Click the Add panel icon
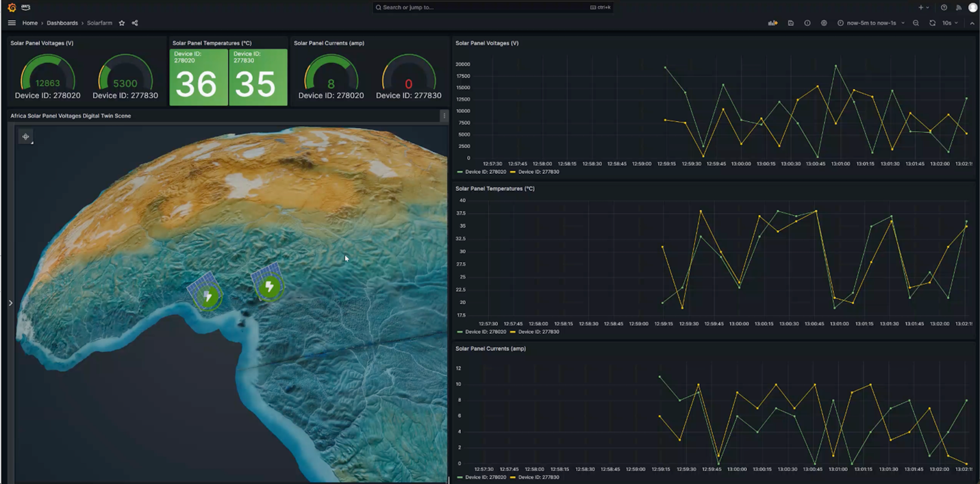The width and height of the screenshot is (980, 484). click(x=772, y=23)
